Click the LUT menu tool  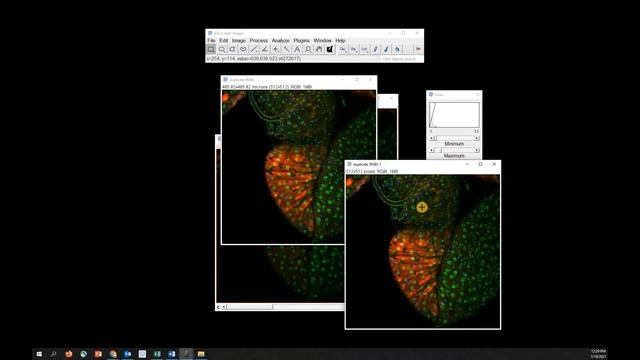[x=364, y=49]
